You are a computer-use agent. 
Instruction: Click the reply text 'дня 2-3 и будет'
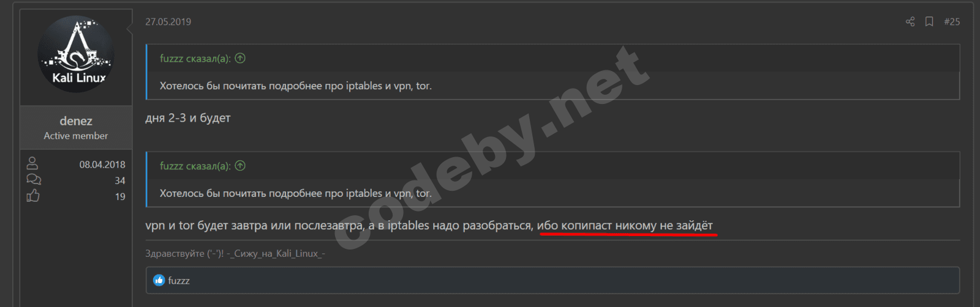(x=188, y=118)
